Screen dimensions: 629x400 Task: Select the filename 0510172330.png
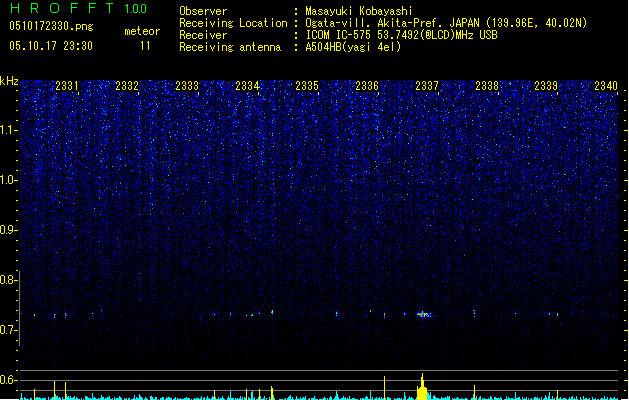coord(51,26)
